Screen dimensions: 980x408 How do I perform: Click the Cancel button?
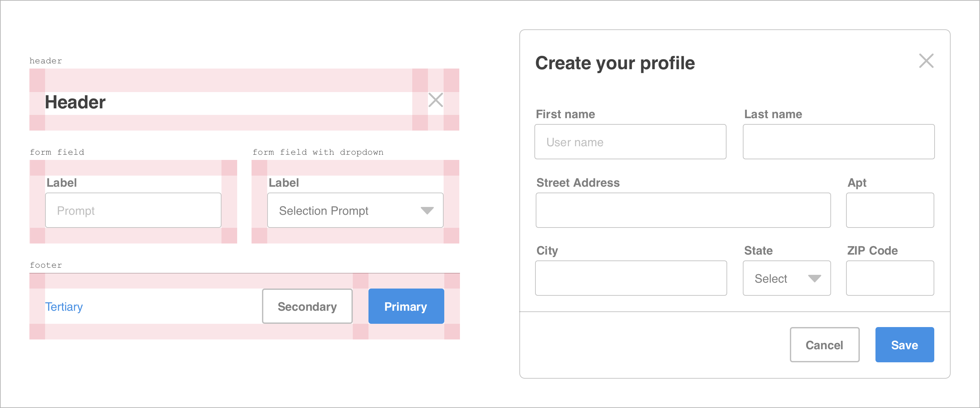(824, 345)
